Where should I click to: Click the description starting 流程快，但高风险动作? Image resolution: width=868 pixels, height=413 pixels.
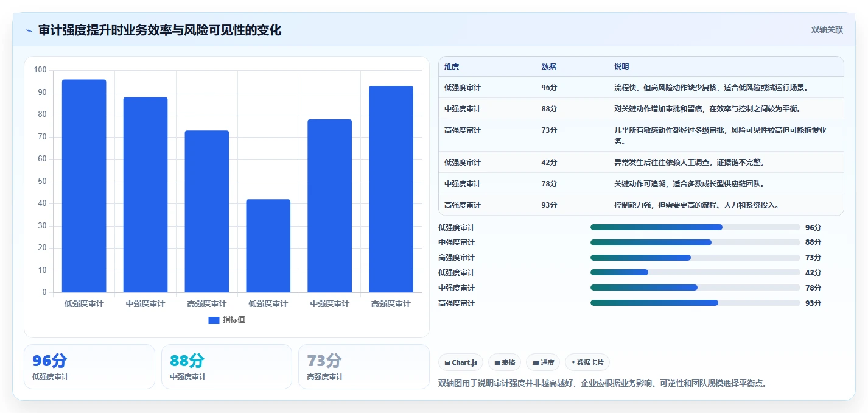pyautogui.click(x=711, y=88)
